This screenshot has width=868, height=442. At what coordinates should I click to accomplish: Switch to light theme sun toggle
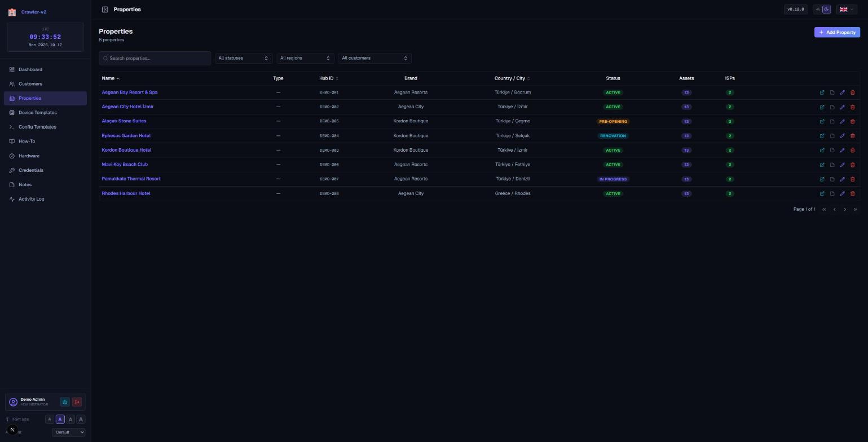tap(818, 10)
